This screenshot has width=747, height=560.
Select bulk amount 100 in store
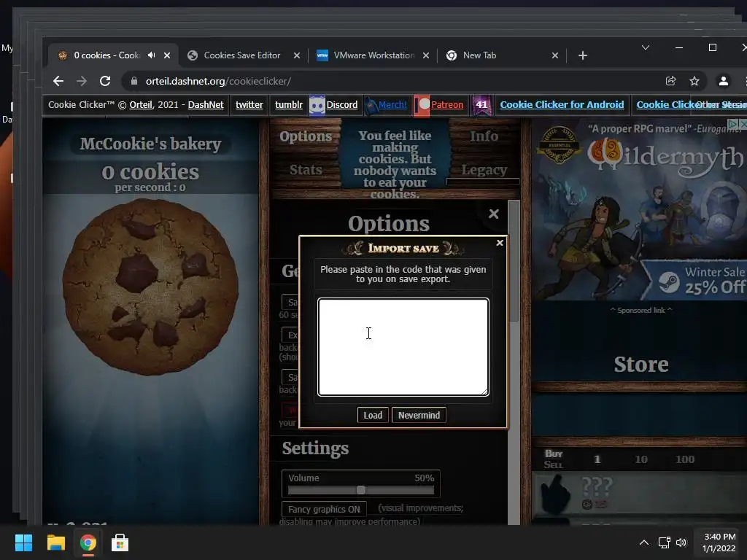pos(684,459)
